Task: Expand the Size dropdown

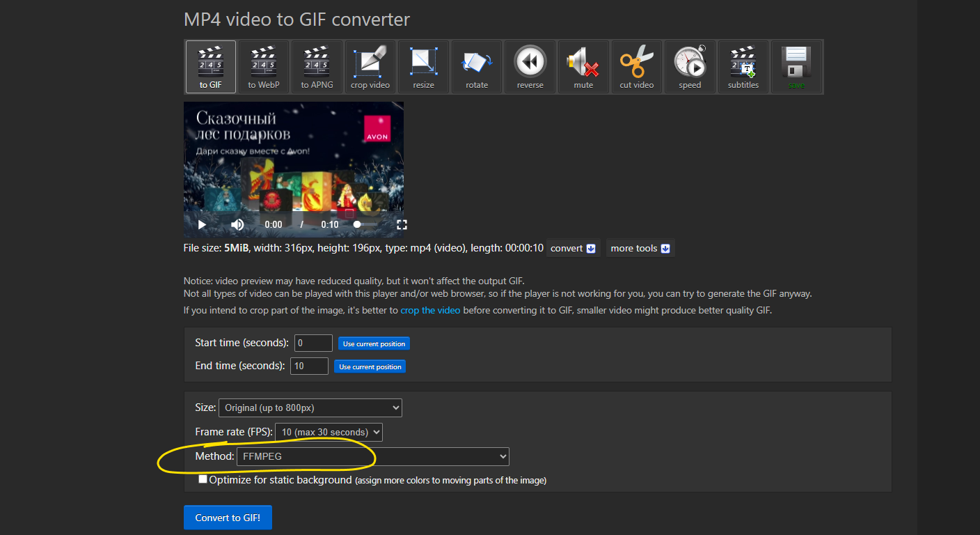Action: tap(310, 408)
